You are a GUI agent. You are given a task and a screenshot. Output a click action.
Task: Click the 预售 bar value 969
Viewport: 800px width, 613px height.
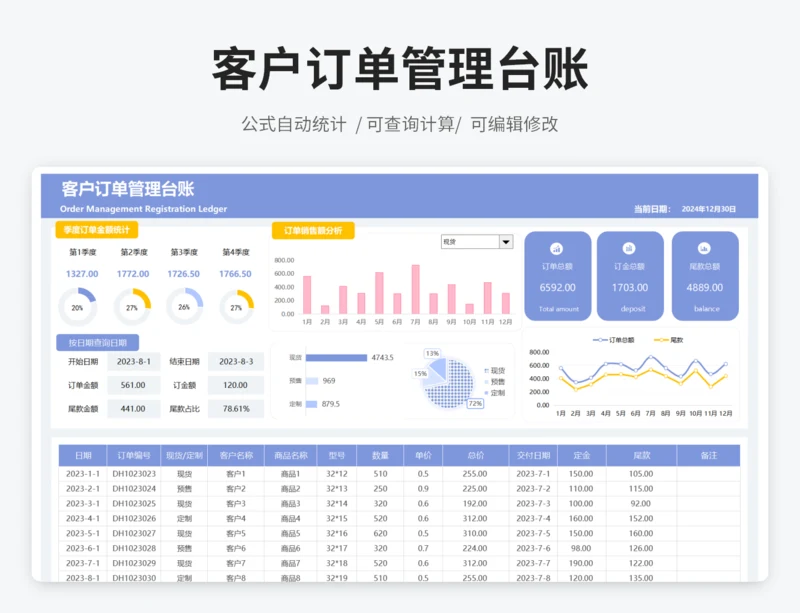click(329, 381)
